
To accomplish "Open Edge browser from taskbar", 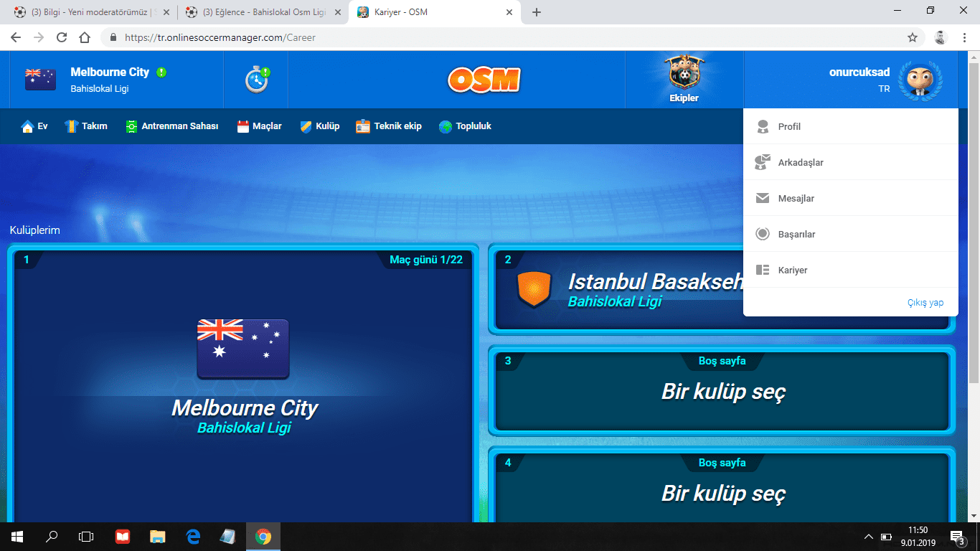I will pos(192,537).
